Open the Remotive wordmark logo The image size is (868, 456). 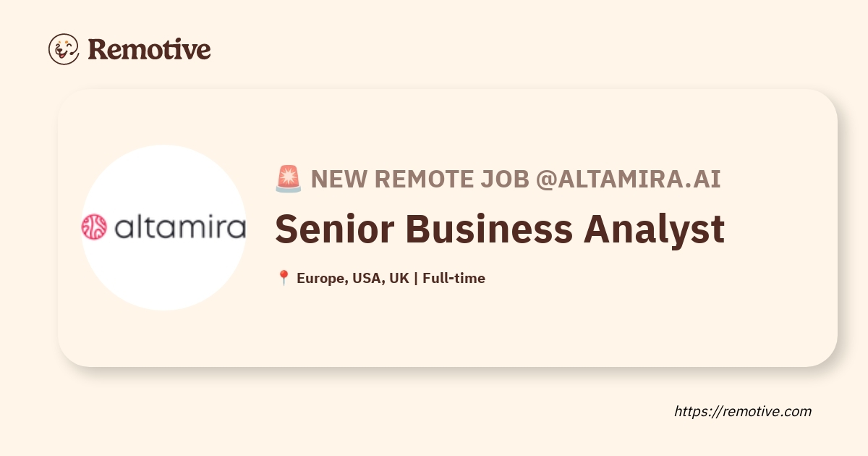149,49
